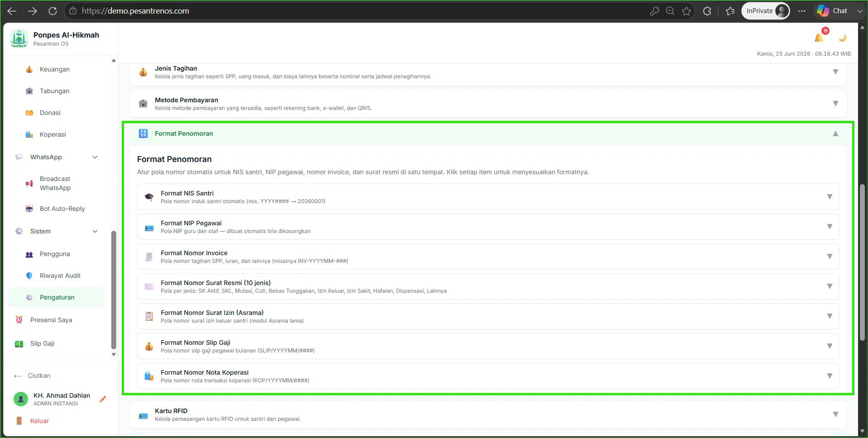Open the browser favorites list icon
Viewport: 868px width, 438px height.
[x=730, y=11]
